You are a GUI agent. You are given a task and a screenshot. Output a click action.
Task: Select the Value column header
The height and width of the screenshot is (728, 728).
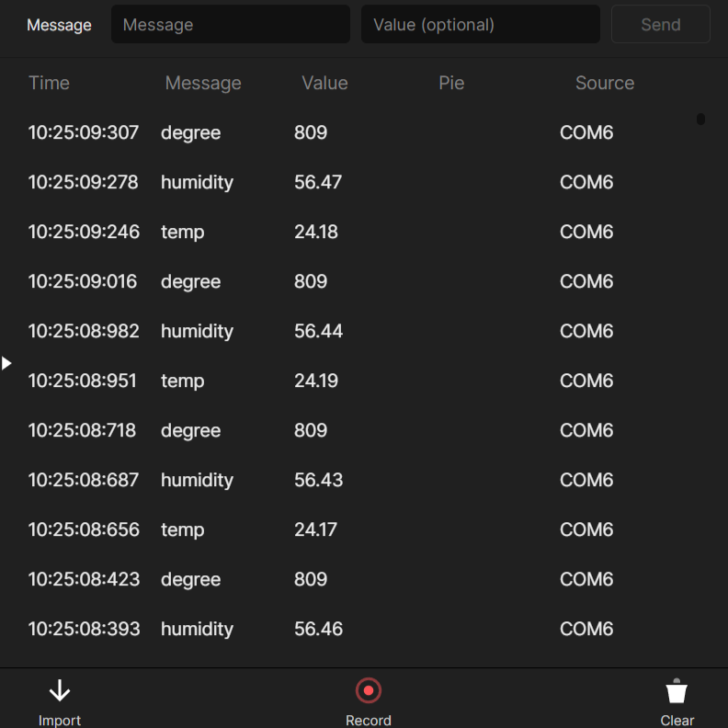pos(324,83)
